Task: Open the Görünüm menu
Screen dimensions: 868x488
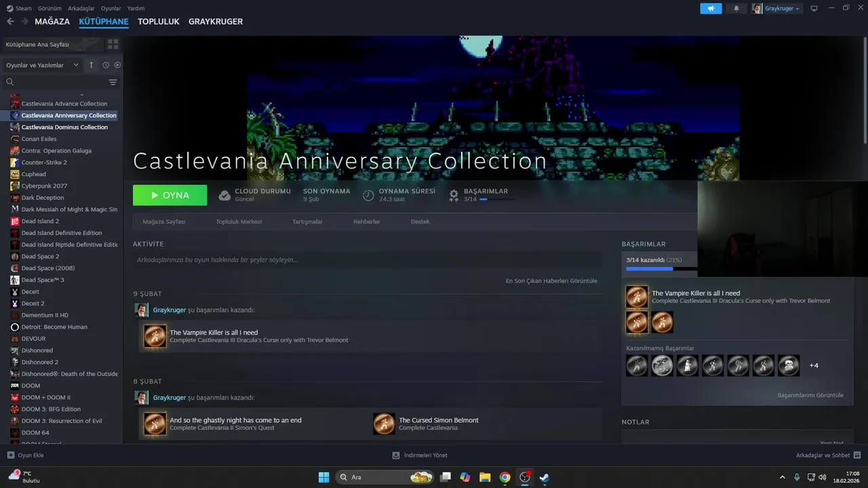Action: [x=50, y=8]
